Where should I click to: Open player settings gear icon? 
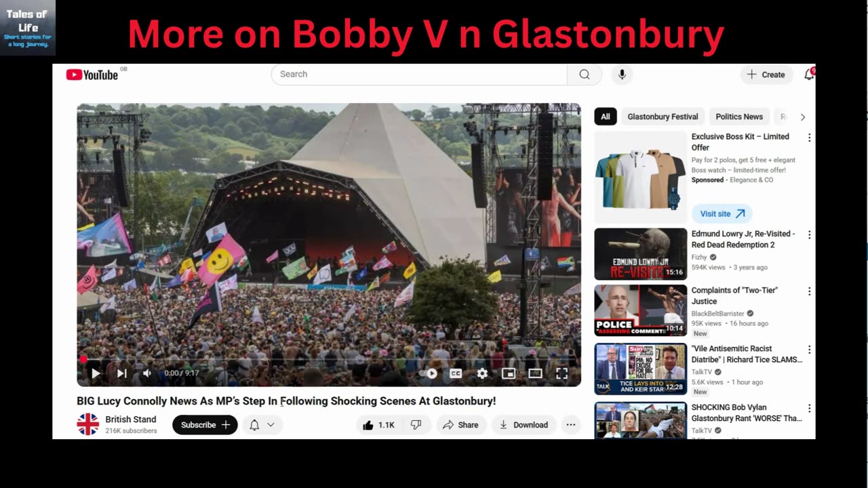click(x=482, y=373)
